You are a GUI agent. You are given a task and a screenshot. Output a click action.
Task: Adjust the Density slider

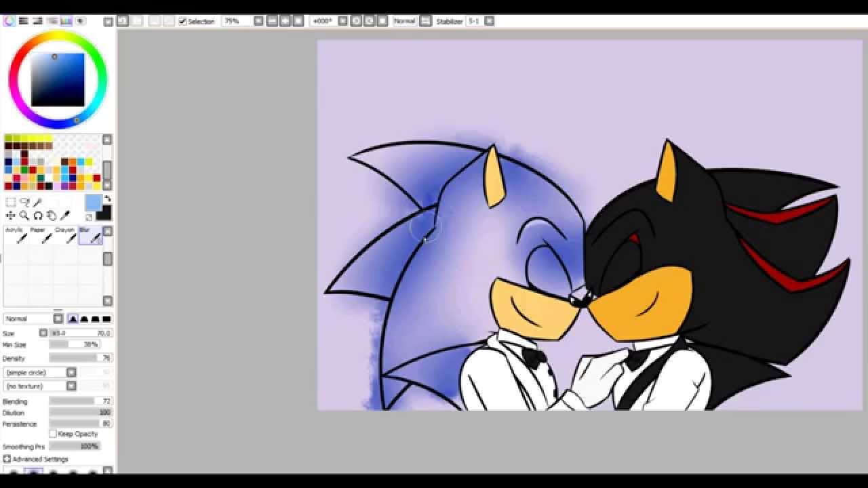80,358
